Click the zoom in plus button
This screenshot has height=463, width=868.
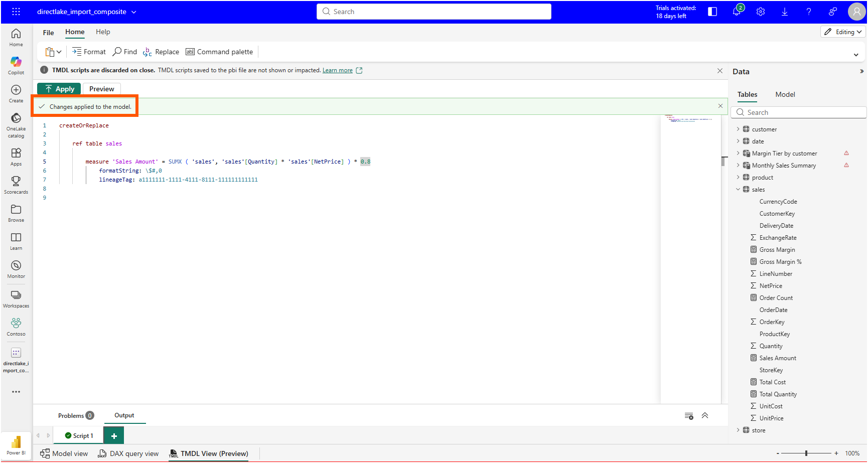(836, 453)
